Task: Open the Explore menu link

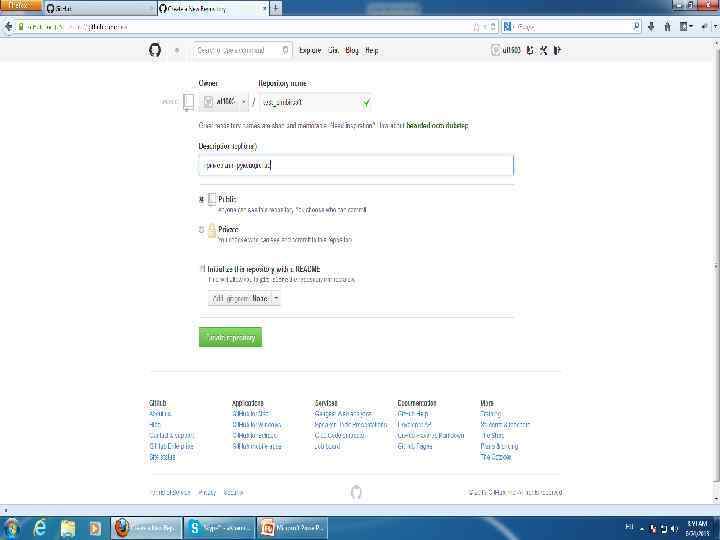Action: pyautogui.click(x=310, y=51)
